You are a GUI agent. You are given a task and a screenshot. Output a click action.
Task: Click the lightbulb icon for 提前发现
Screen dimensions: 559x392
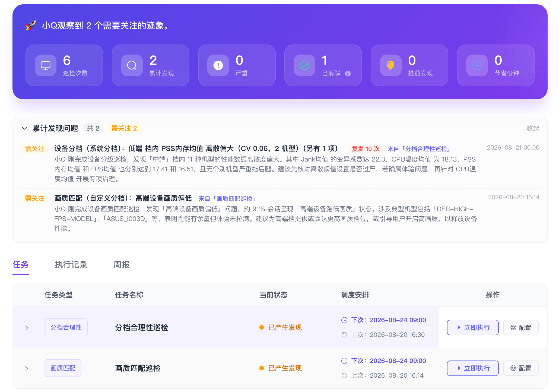tap(391, 65)
